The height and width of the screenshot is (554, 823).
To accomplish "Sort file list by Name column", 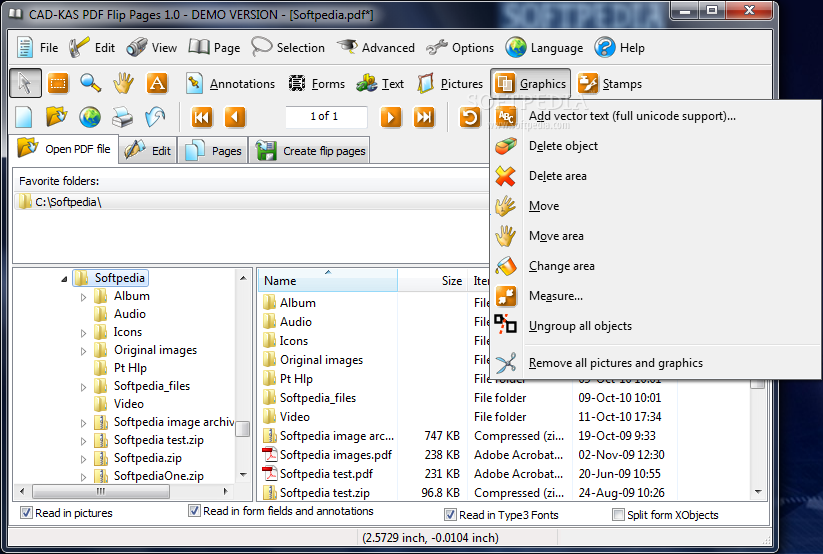I will tap(328, 280).
